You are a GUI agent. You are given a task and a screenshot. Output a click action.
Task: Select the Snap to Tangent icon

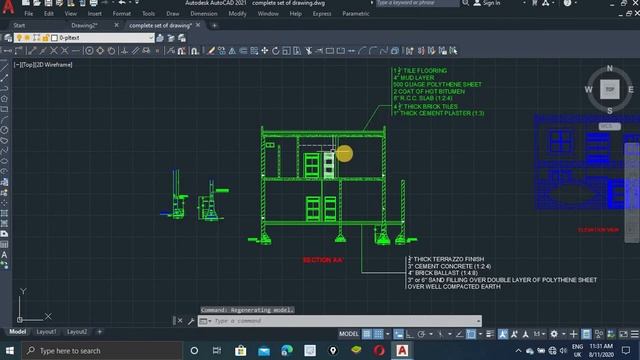pos(111,51)
